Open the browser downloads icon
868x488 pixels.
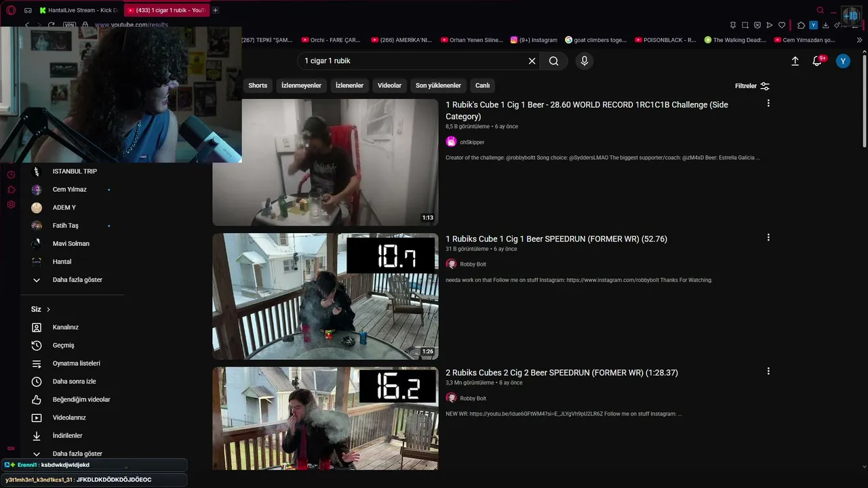826,25
